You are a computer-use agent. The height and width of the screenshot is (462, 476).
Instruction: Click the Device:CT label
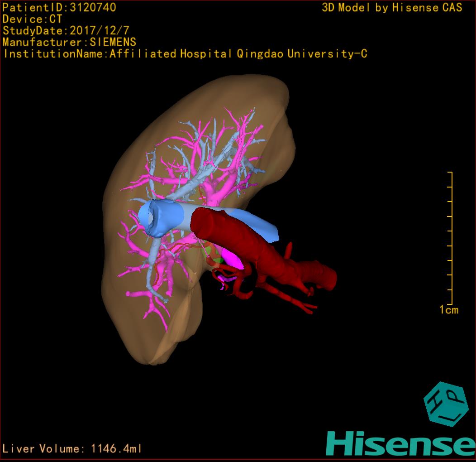tap(32, 19)
